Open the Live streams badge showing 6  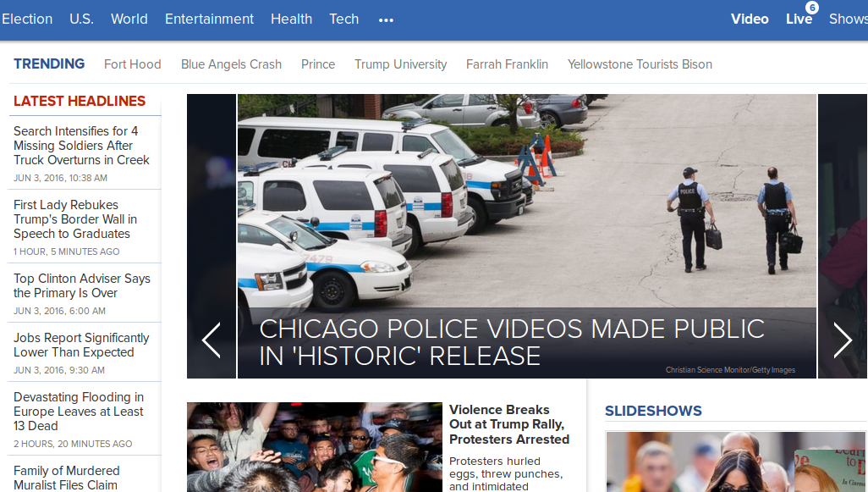(799, 18)
